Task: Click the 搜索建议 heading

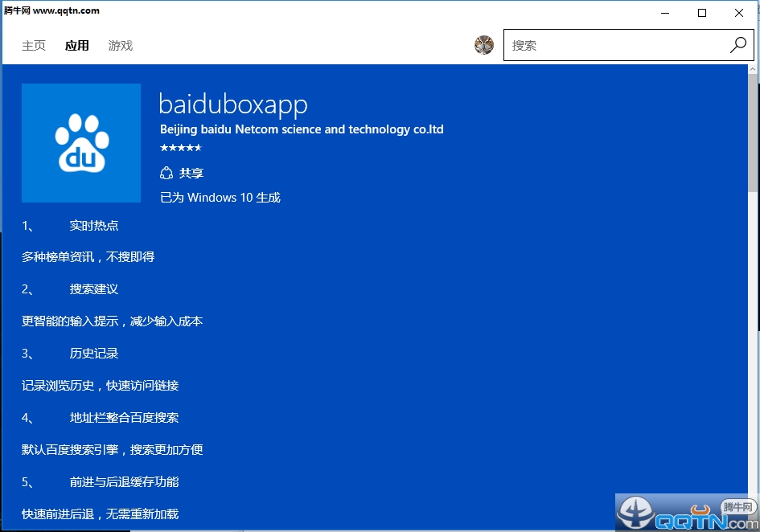Action: [x=94, y=289]
